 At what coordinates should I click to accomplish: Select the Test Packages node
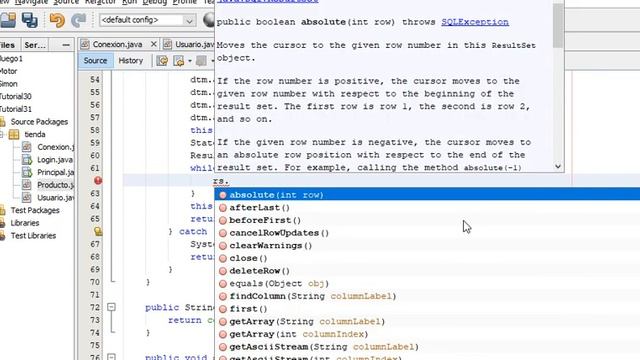pyautogui.click(x=35, y=210)
